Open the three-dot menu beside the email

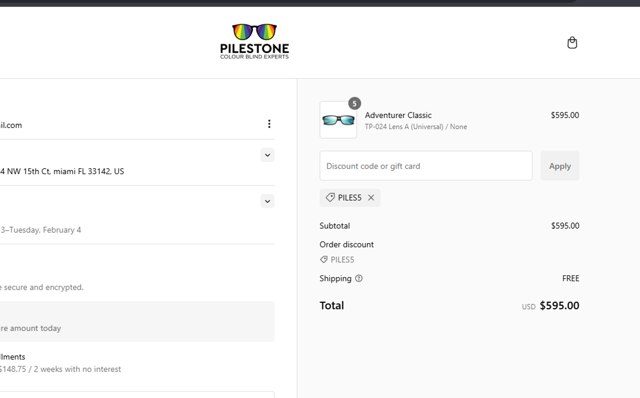click(x=269, y=124)
